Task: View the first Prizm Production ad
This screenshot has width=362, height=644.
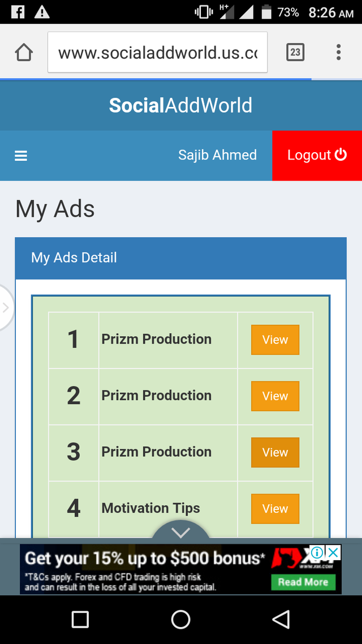Action: coord(275,340)
